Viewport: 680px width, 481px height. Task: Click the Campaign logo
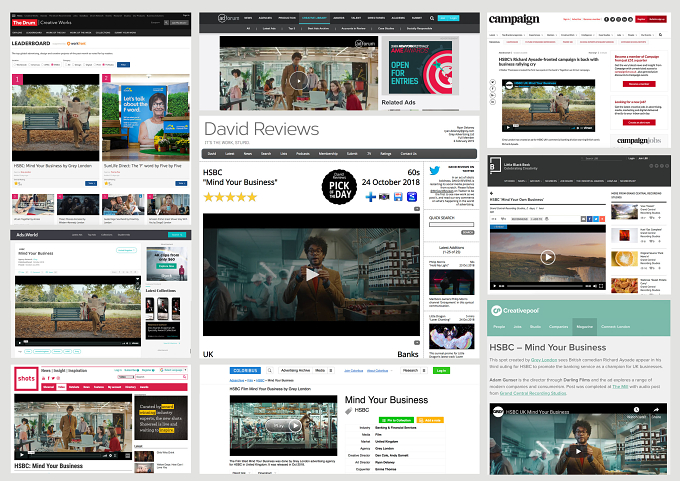514,20
